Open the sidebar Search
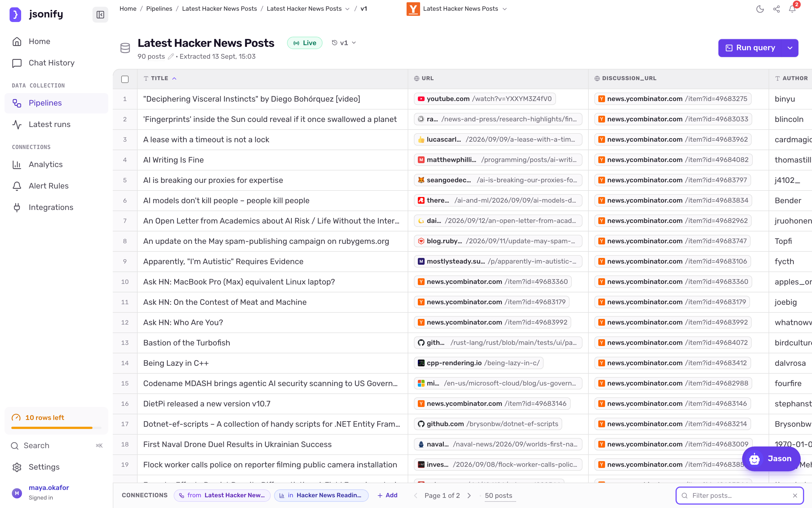The height and width of the screenshot is (508, 812). coord(56,446)
